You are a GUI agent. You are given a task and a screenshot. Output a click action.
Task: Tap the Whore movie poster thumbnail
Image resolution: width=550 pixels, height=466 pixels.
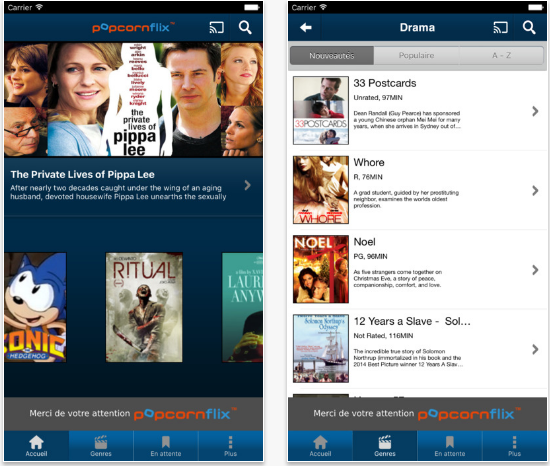tap(321, 190)
